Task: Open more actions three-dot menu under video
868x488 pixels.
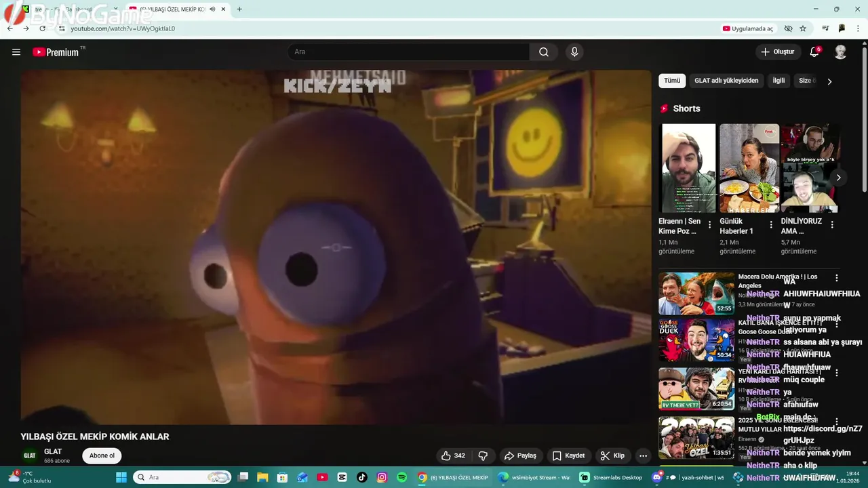Action: point(644,455)
